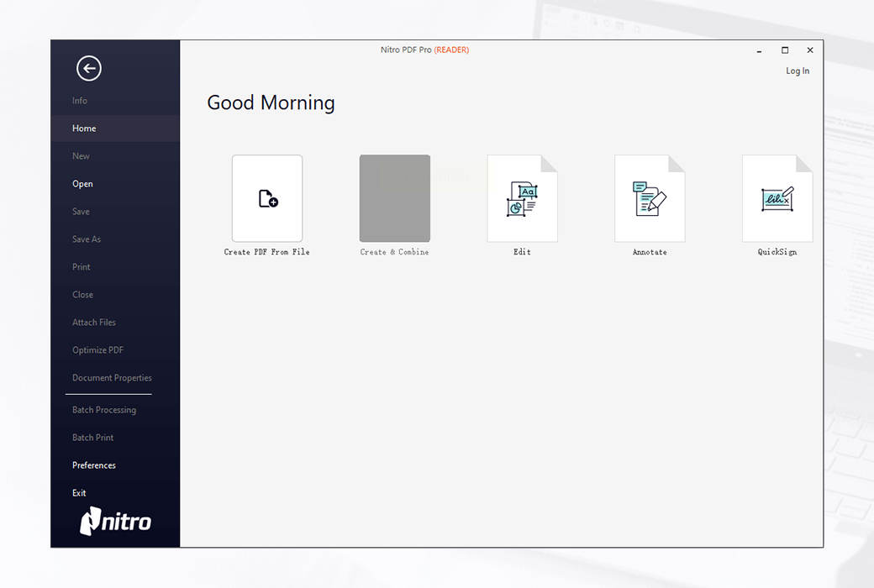874x588 pixels.
Task: Select the Save menu entry
Action: 81,212
